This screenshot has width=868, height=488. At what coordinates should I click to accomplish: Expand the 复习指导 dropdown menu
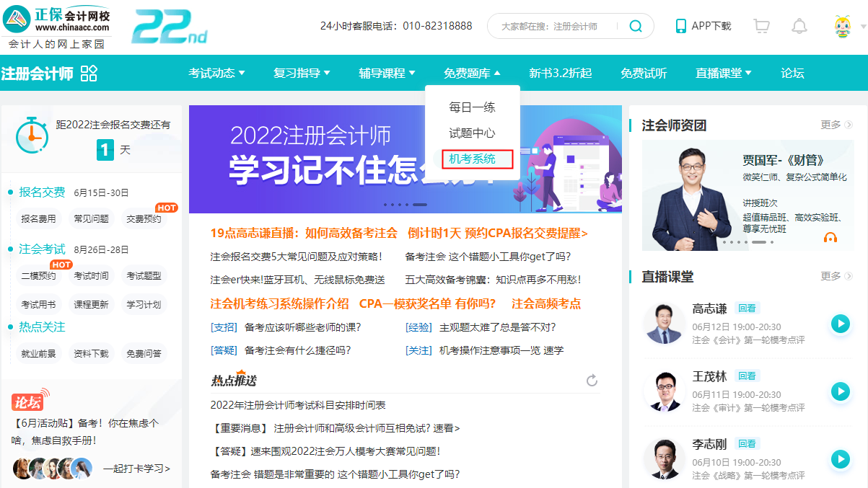(x=302, y=73)
